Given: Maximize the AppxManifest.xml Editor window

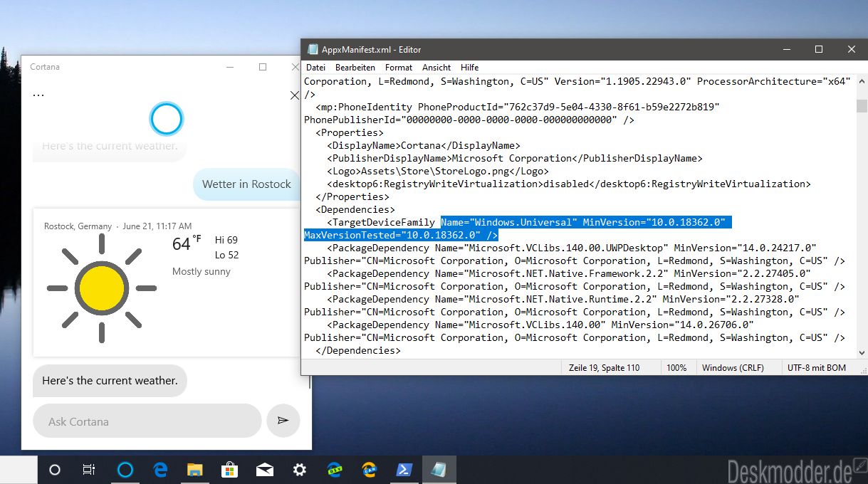Looking at the screenshot, I should click(x=819, y=49).
